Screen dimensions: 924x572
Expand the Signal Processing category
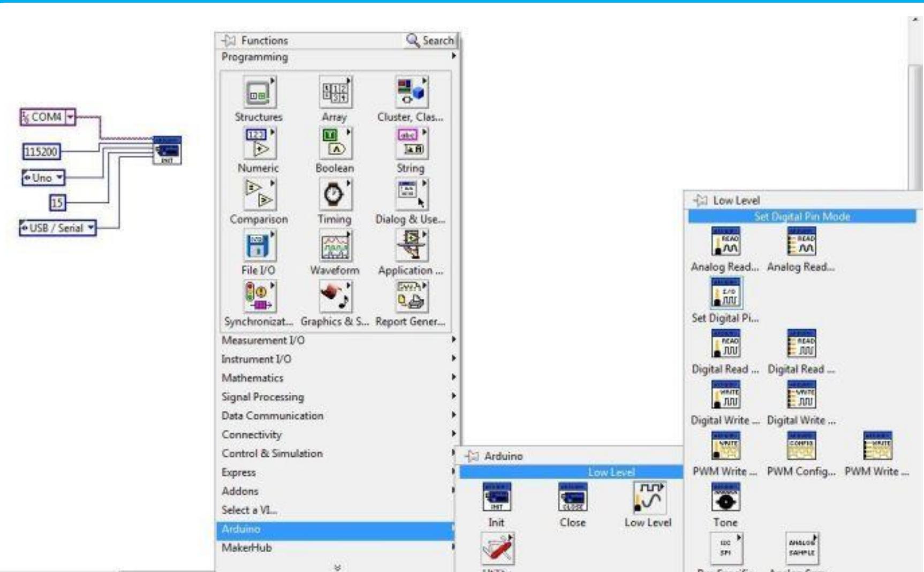point(338,397)
